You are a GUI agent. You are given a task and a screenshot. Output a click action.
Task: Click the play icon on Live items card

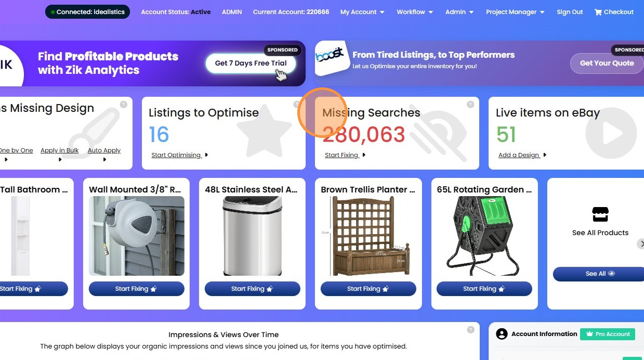611,133
